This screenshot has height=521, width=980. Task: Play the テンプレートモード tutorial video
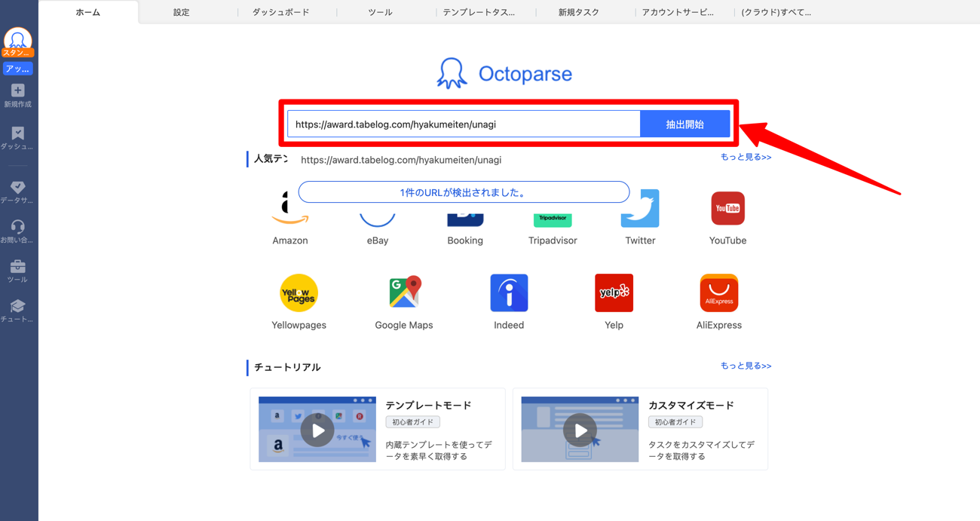[x=317, y=430]
